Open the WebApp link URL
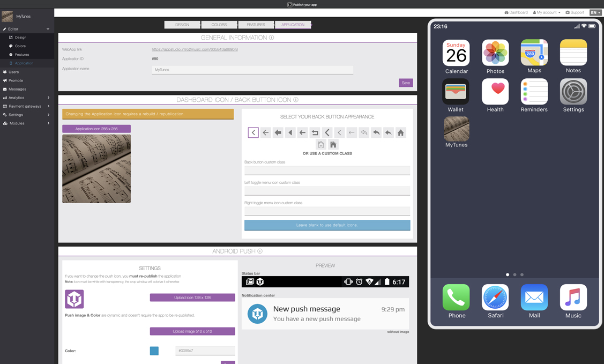 [195, 49]
